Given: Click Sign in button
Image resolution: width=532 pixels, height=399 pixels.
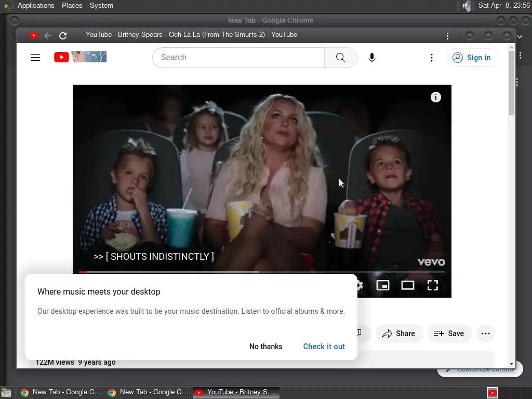Looking at the screenshot, I should [x=472, y=58].
